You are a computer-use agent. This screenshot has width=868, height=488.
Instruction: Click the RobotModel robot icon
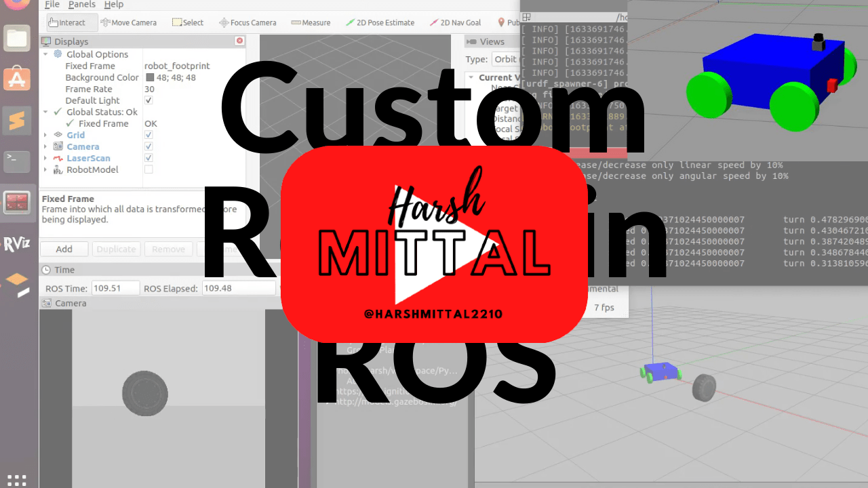tap(58, 169)
